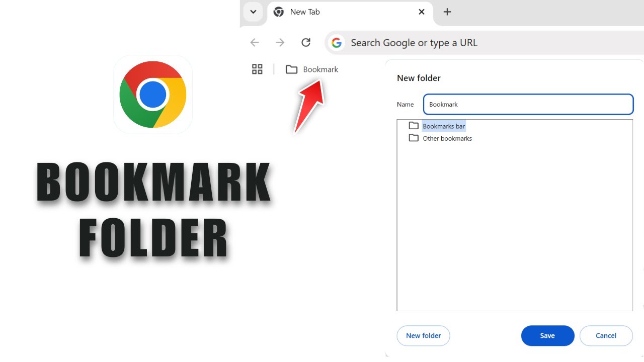Click the New folder button
The width and height of the screenshot is (644, 362).
[423, 336]
